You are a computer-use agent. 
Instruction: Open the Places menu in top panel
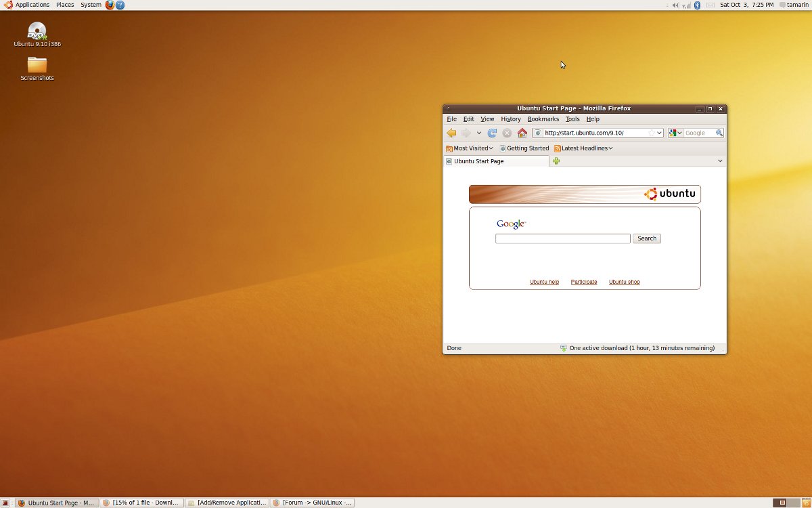[x=65, y=5]
